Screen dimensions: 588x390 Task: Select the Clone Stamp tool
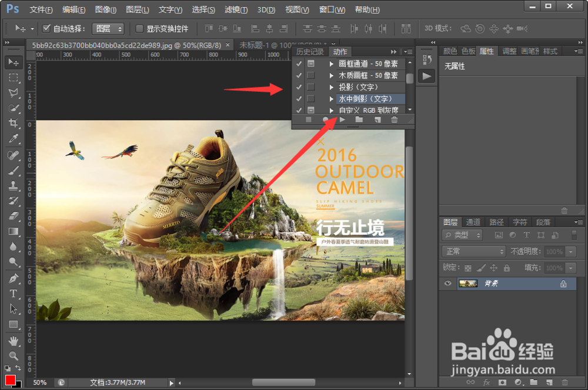[x=14, y=185]
